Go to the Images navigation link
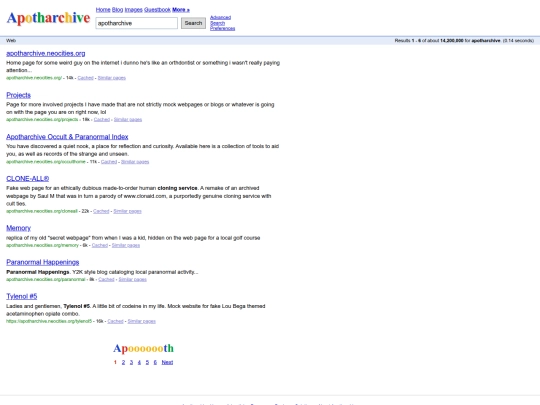The height and width of the screenshot is (405, 540). pyautogui.click(x=134, y=10)
